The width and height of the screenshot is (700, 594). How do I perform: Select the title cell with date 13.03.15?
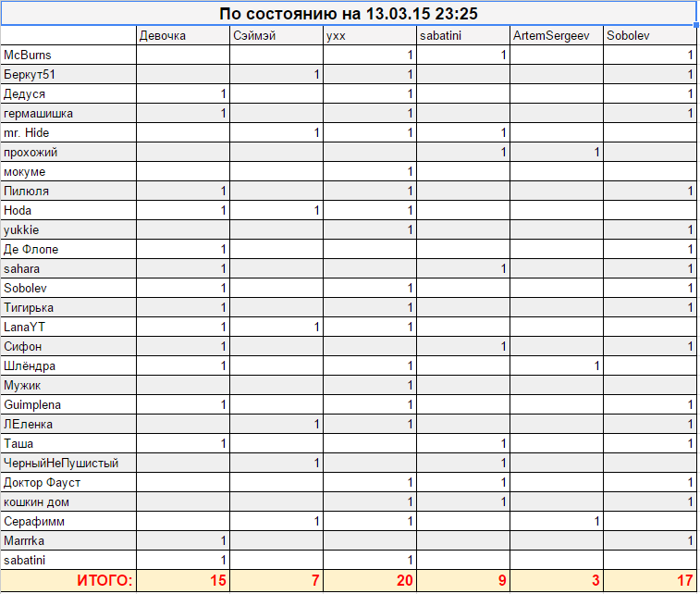click(x=349, y=13)
